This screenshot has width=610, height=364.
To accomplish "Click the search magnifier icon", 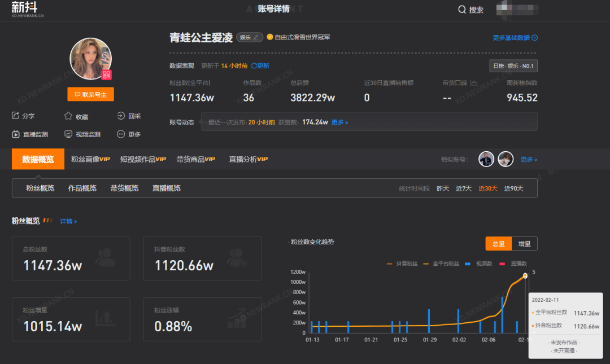I will [x=462, y=10].
